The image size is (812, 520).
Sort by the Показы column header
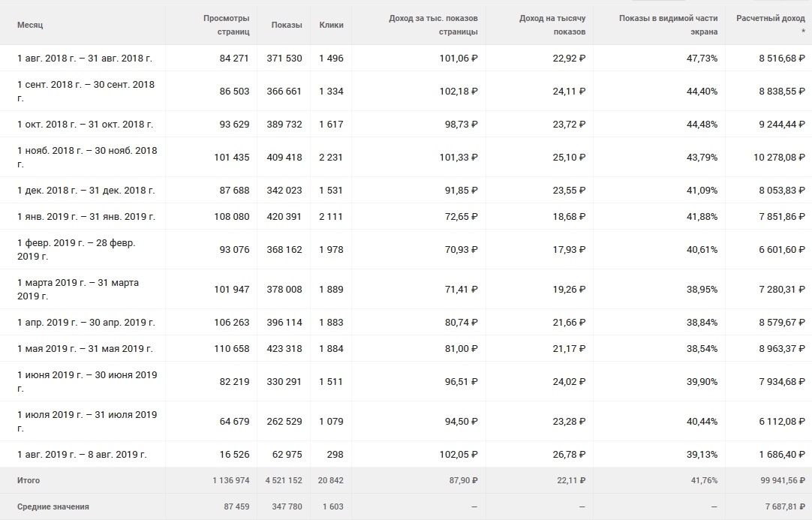[x=287, y=25]
